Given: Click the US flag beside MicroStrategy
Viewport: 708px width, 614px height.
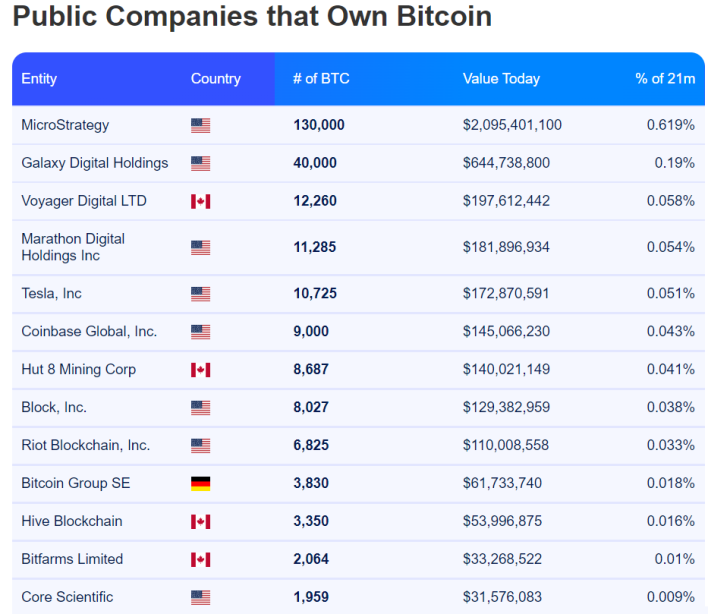Looking at the screenshot, I should point(200,126).
